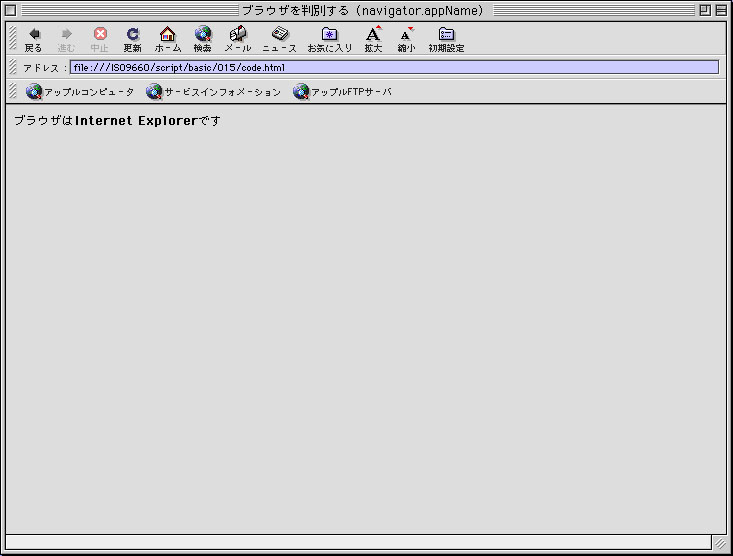Open the Preferences (初期設定) icon
733x556 pixels.
click(446, 39)
